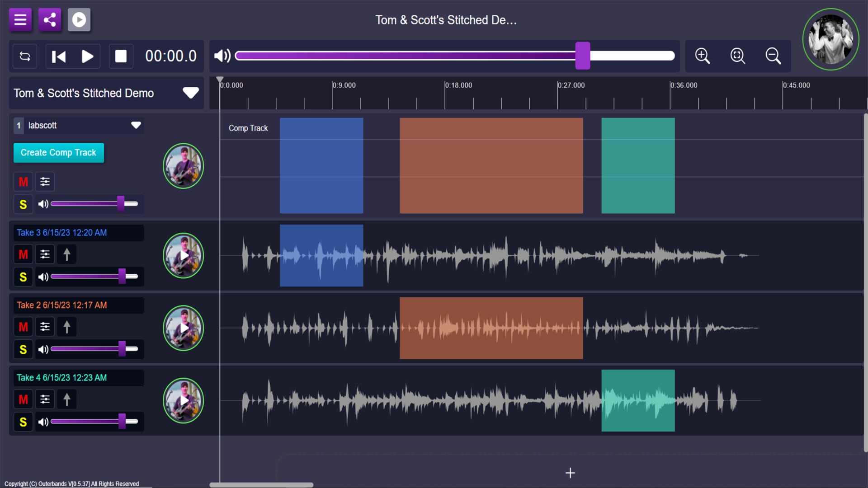Add a new track with plus icon
868x488 pixels.
click(570, 473)
